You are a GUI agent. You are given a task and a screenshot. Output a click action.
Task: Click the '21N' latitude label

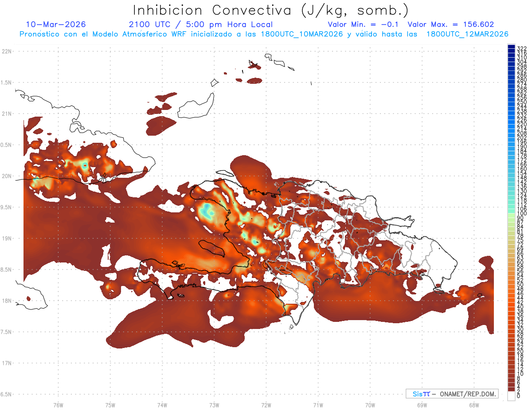(x=7, y=114)
